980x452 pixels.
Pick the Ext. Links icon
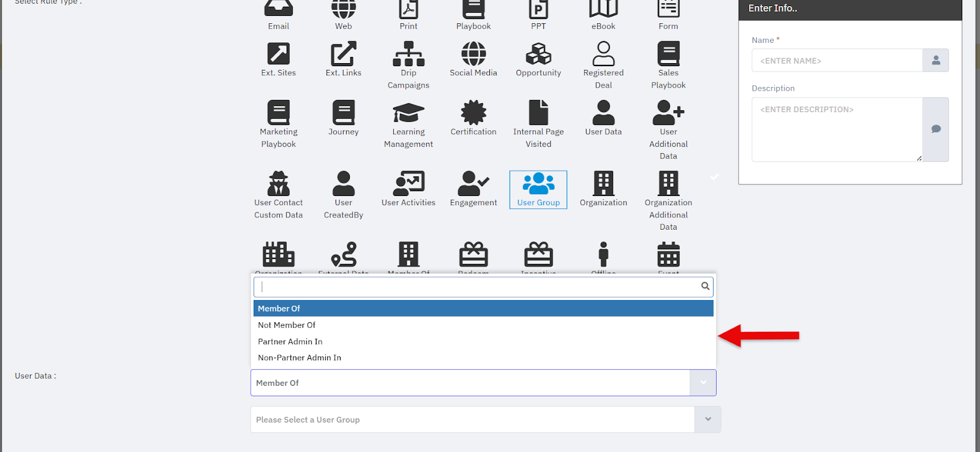pos(344,55)
